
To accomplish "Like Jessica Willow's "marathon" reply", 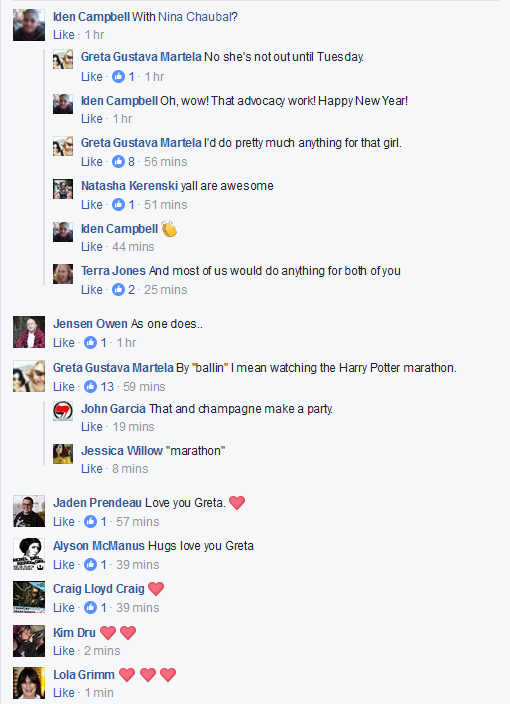I will click(92, 469).
